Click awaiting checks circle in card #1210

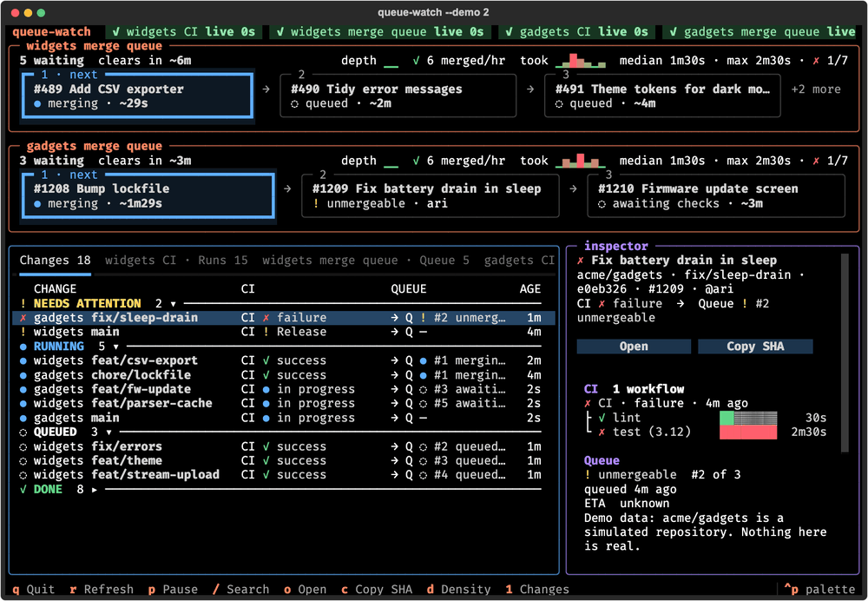602,204
